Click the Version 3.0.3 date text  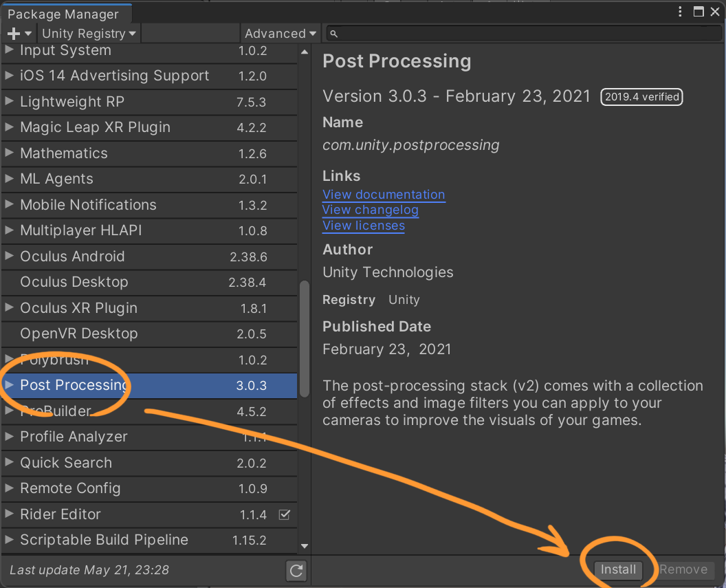456,96
